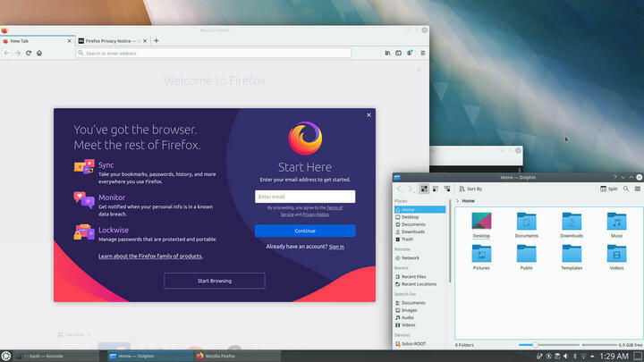The height and width of the screenshot is (362, 644).
Task: Click the blue Continue button
Action: (x=305, y=231)
